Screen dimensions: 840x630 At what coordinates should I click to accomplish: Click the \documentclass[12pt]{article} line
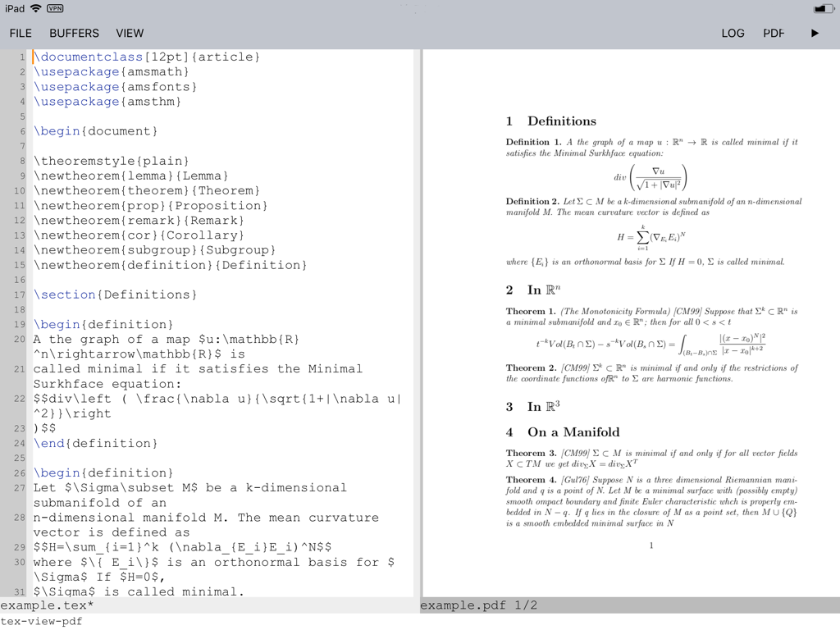click(146, 57)
